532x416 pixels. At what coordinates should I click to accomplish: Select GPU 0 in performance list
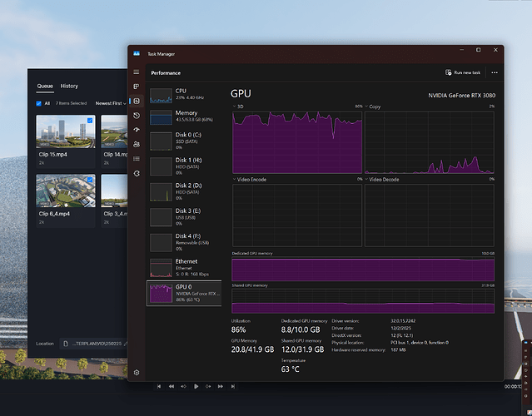coord(184,293)
